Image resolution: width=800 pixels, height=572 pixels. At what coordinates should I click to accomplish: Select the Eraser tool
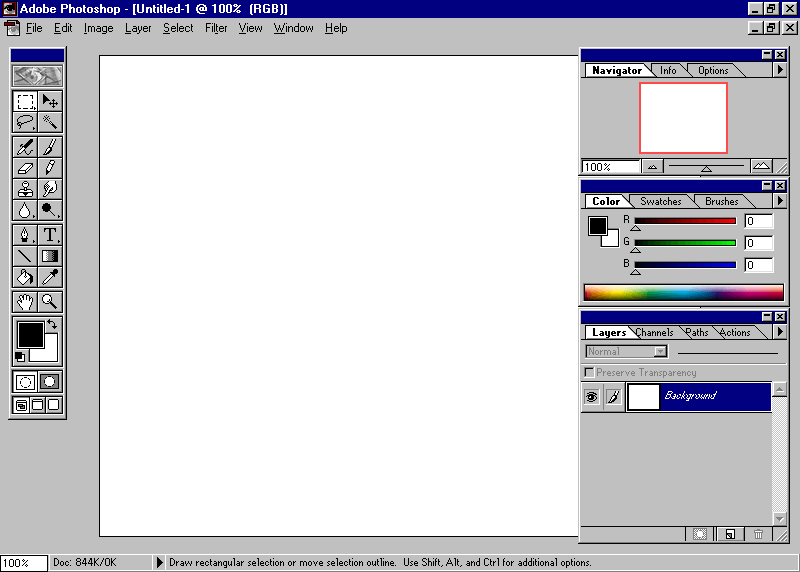tap(25, 168)
